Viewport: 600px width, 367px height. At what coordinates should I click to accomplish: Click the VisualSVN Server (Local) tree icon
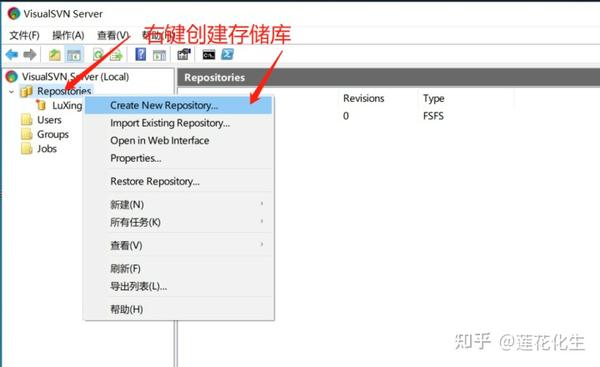tap(11, 77)
